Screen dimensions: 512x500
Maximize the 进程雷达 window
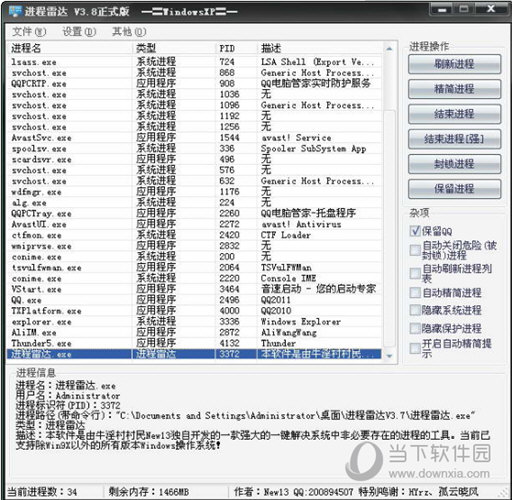coord(464,10)
